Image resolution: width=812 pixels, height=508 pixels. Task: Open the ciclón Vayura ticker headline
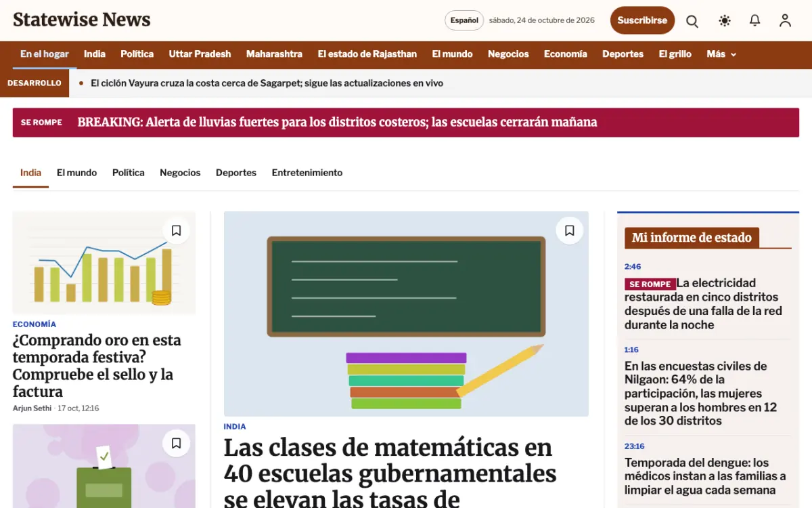(267, 83)
